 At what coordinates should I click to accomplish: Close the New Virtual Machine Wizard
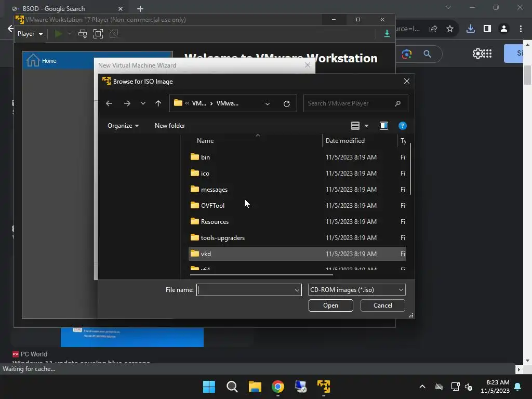pyautogui.click(x=308, y=65)
